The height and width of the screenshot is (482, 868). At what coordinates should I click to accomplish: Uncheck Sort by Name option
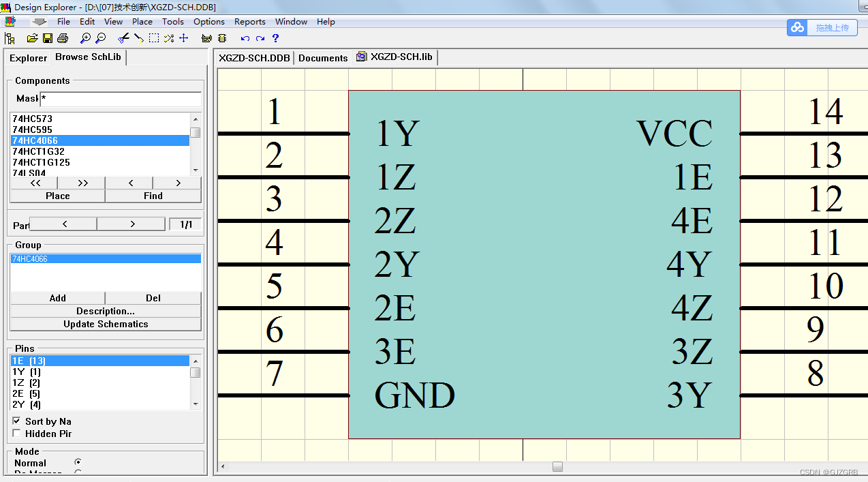pos(17,421)
